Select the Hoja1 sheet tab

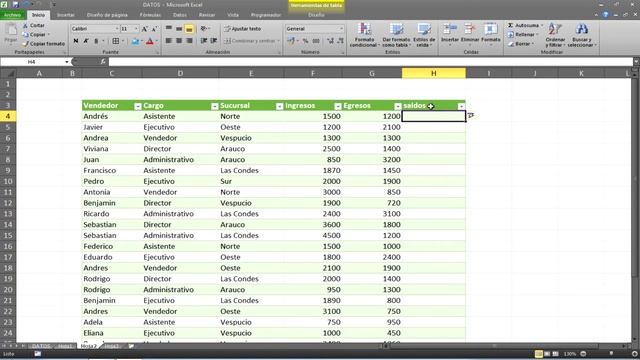pyautogui.click(x=65, y=346)
